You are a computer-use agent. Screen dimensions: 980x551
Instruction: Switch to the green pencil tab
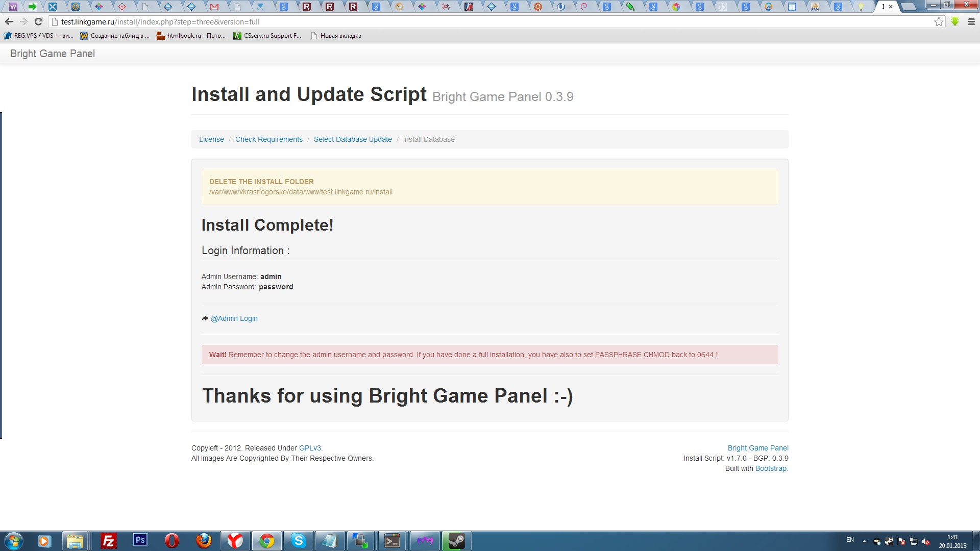click(630, 7)
